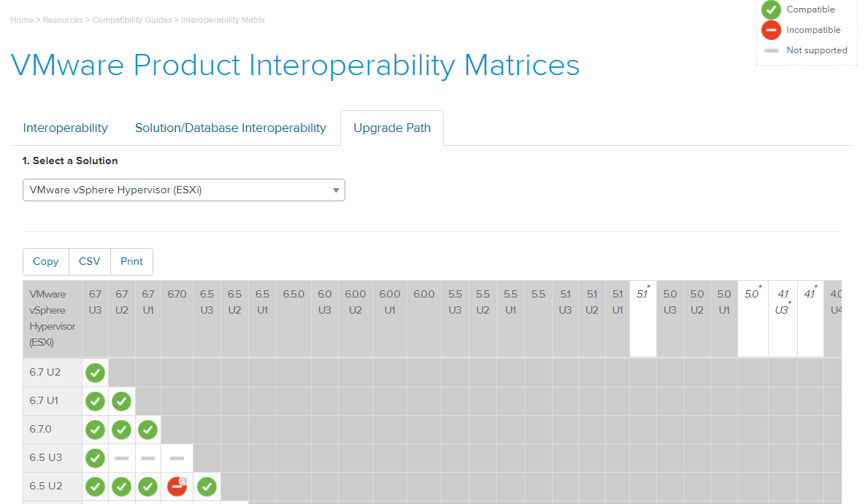Click the 6.7 U3 column header

95,319
